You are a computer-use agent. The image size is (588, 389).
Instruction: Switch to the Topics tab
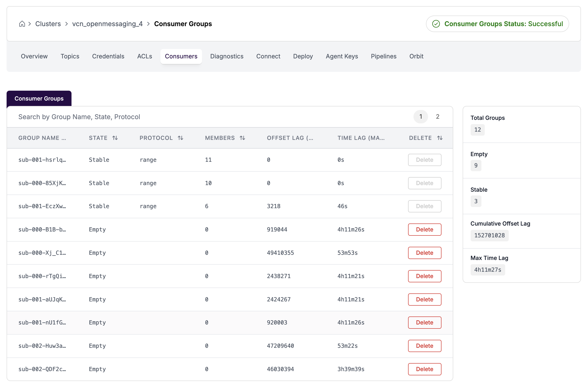[x=70, y=56]
